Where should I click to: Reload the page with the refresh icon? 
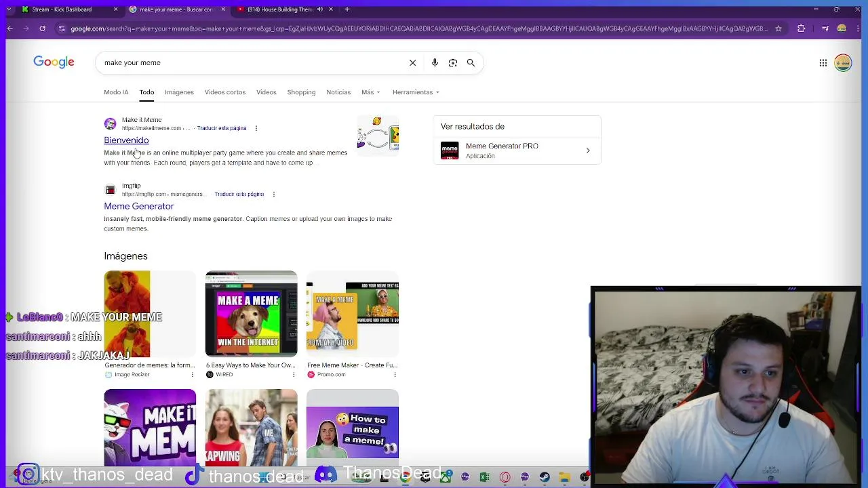click(42, 28)
